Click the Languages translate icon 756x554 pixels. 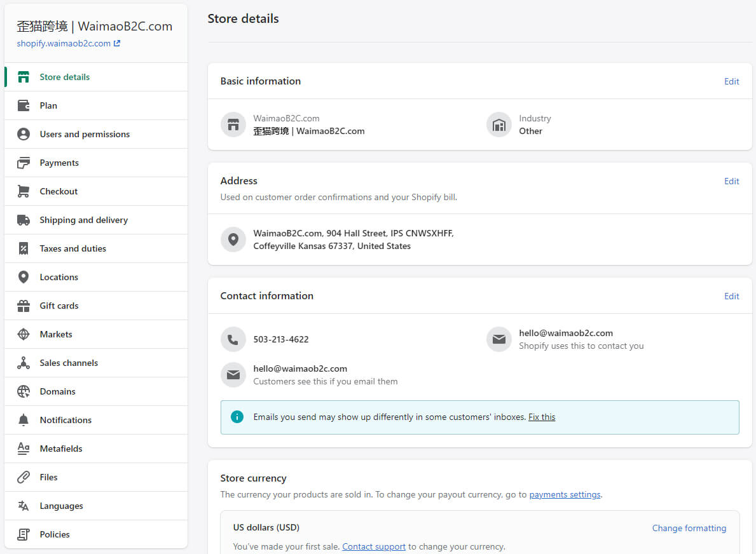pos(23,506)
